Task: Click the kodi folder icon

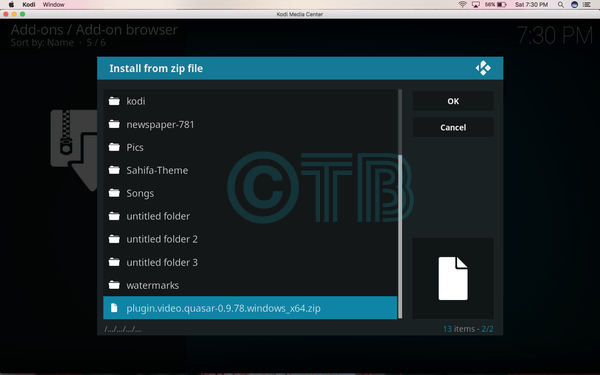Action: (x=114, y=101)
